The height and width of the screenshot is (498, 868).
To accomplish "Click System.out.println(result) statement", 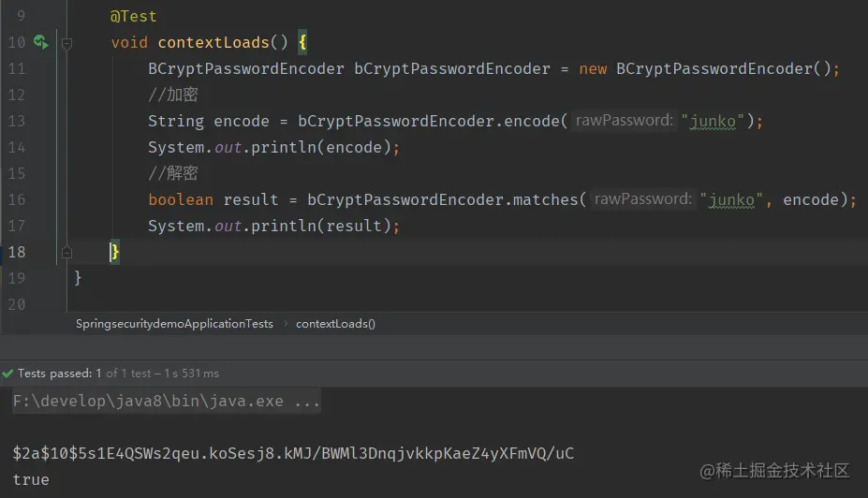I will click(x=273, y=227).
